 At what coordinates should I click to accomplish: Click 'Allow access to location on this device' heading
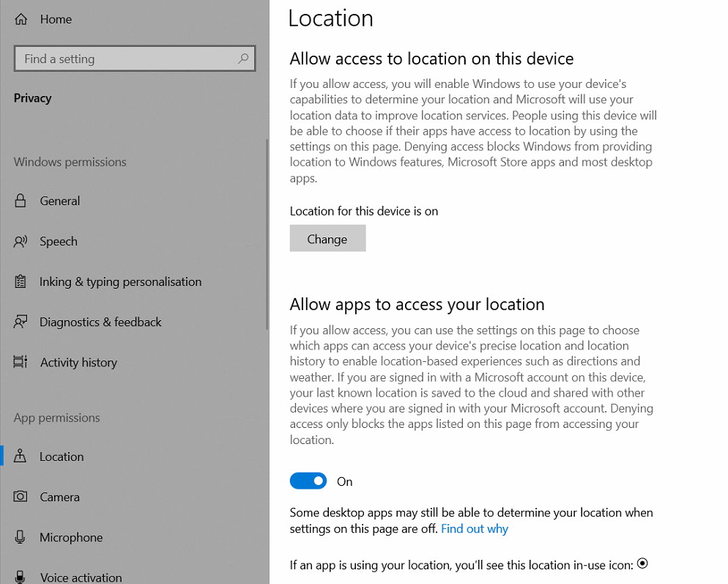coord(432,59)
